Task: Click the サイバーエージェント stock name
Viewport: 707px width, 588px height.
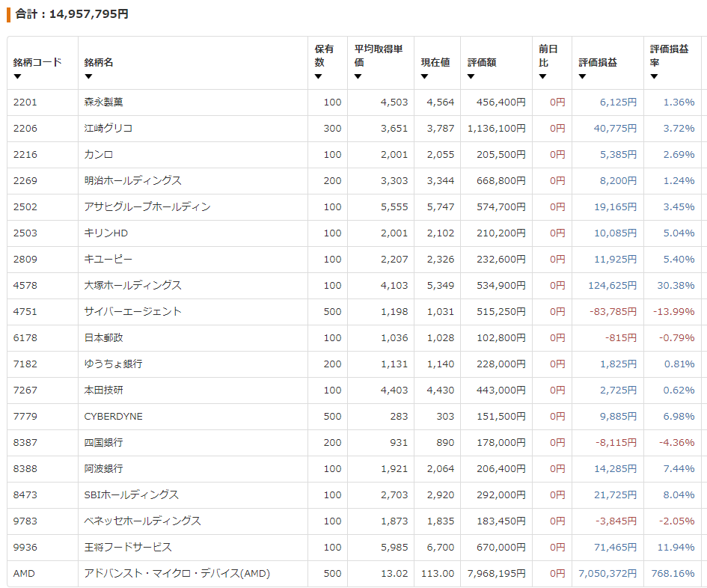Action: [133, 312]
